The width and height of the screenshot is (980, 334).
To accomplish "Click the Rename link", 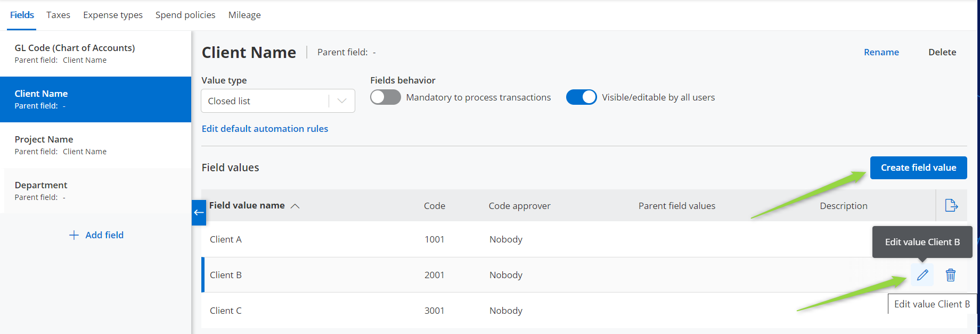I will (x=881, y=52).
